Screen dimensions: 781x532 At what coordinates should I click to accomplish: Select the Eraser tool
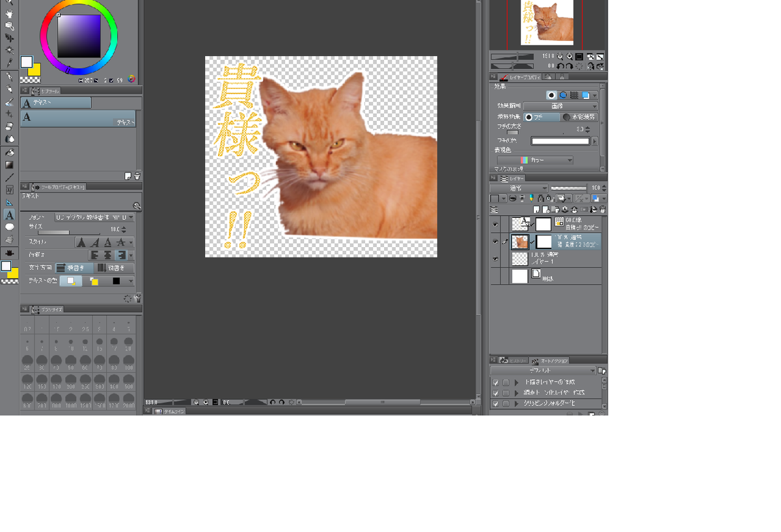pyautogui.click(x=9, y=126)
